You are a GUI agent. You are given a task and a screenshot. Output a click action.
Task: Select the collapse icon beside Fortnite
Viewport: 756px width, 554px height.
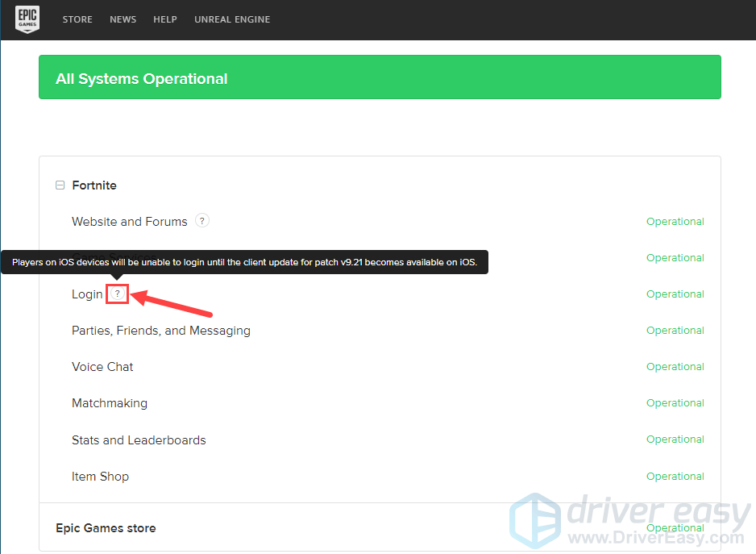coord(60,185)
